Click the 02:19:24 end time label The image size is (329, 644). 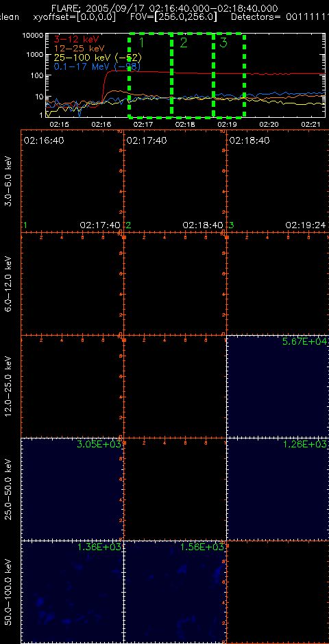point(306,225)
